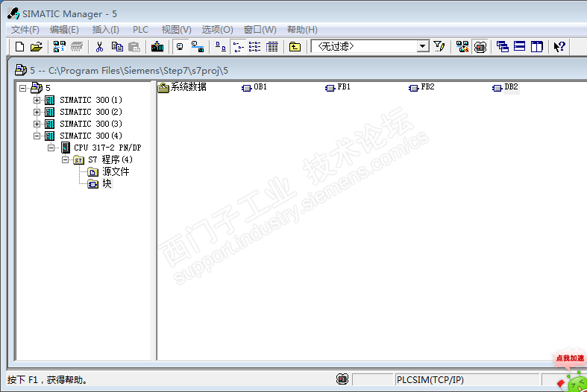Select the 块 folder in tree
Screen dimensions: 587x392
pos(107,183)
